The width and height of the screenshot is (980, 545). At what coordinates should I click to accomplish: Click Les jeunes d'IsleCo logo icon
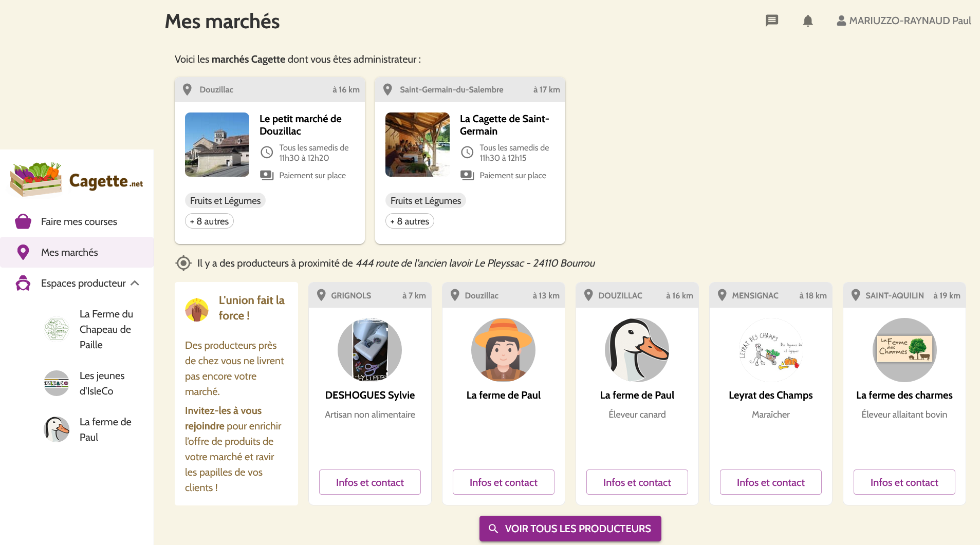[x=57, y=383]
